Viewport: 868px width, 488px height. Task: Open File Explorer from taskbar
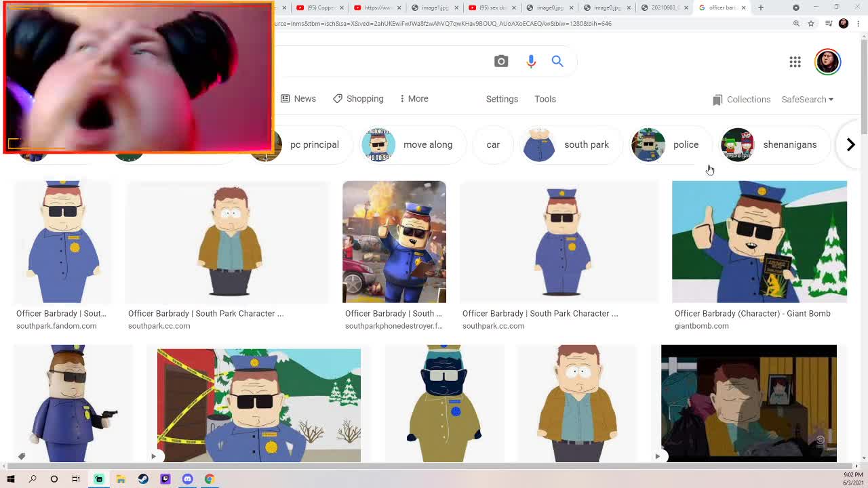121,479
